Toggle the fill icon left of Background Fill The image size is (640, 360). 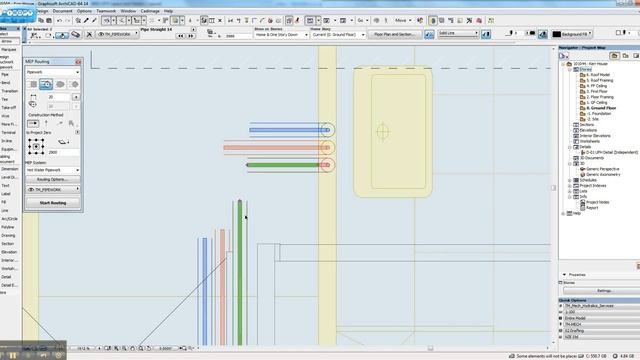(x=542, y=35)
